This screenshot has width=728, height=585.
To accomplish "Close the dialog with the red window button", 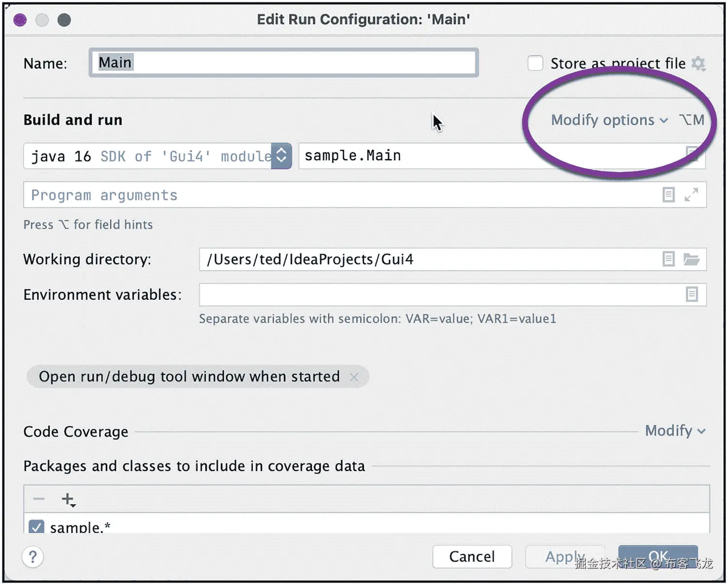I will click(20, 20).
